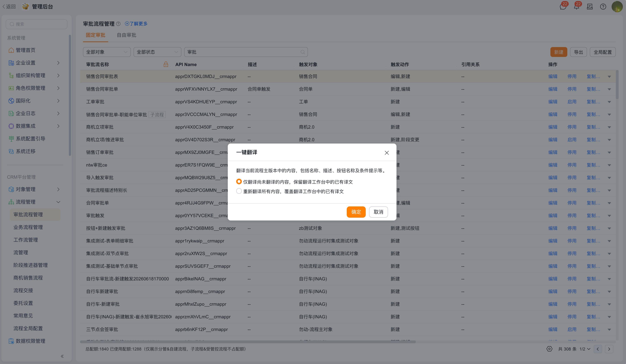Click the help question mark in header
The image size is (626, 364).
point(603,7)
